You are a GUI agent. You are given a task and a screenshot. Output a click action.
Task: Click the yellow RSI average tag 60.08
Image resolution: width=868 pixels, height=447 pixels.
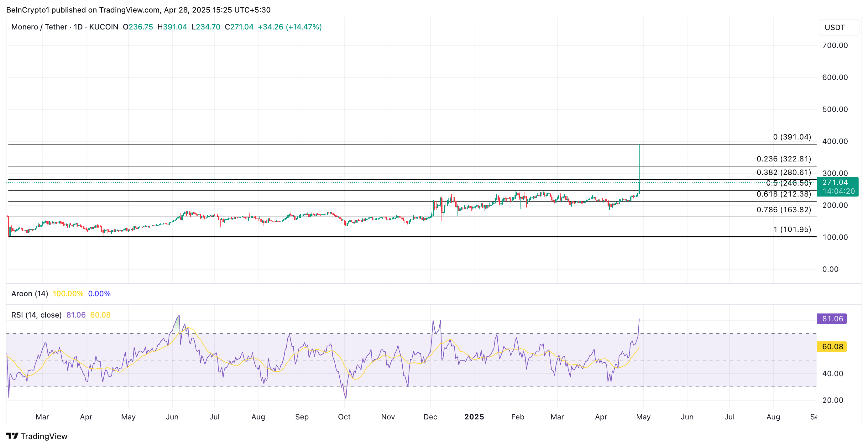(x=832, y=347)
